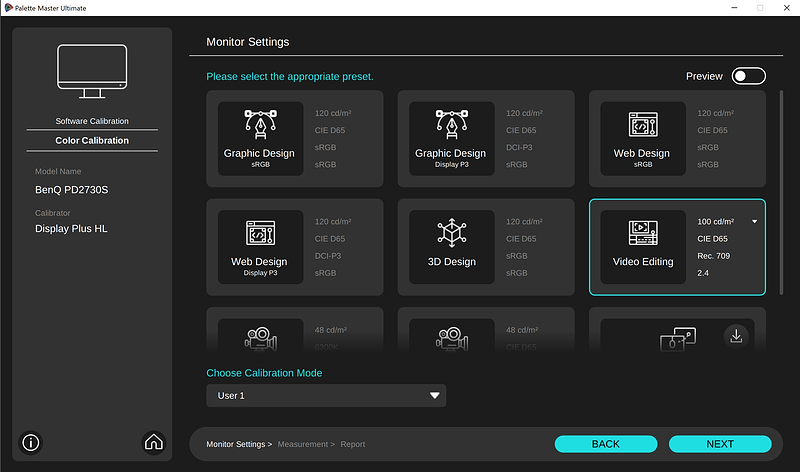Image resolution: width=800 pixels, height=472 pixels.
Task: Go to home via house icon
Action: 154,442
